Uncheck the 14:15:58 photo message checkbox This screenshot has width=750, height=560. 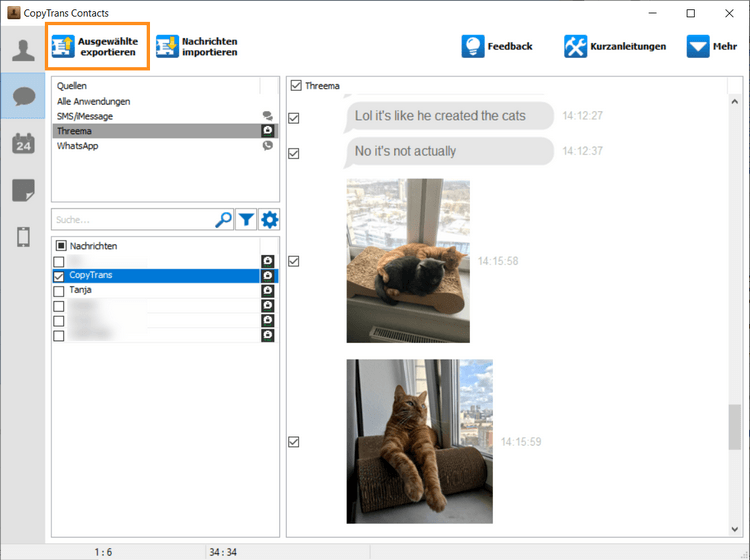[x=294, y=261]
